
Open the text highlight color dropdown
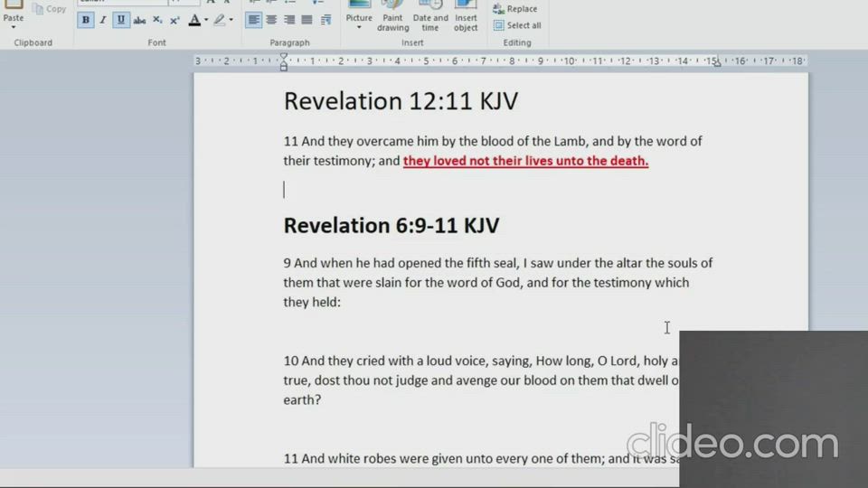[x=231, y=20]
